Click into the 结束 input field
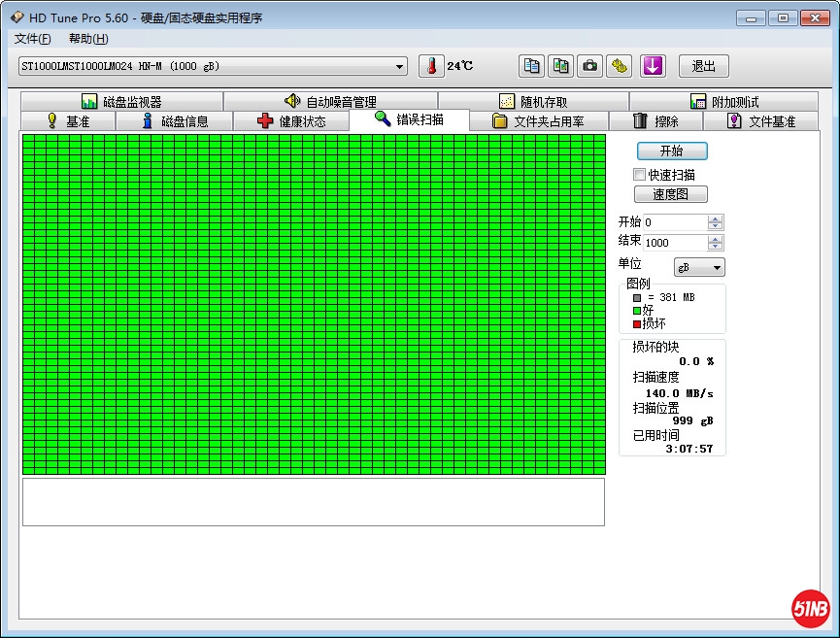The height and width of the screenshot is (638, 840). tap(675, 243)
